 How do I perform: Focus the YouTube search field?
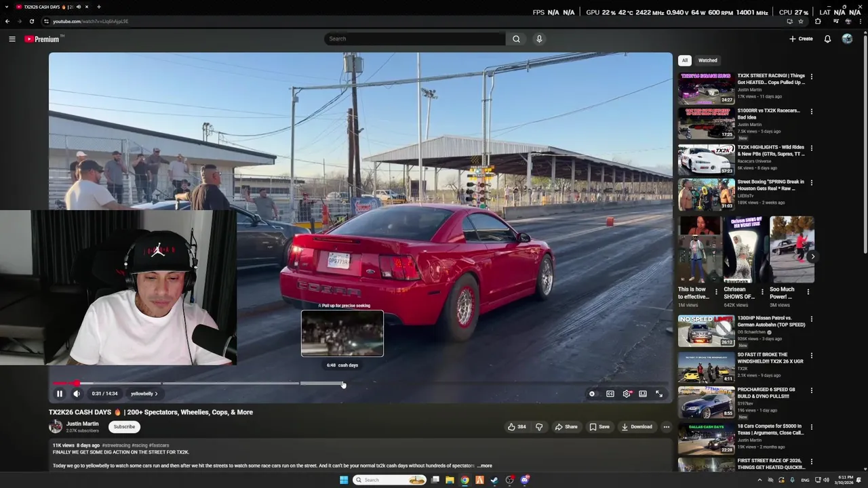(415, 39)
